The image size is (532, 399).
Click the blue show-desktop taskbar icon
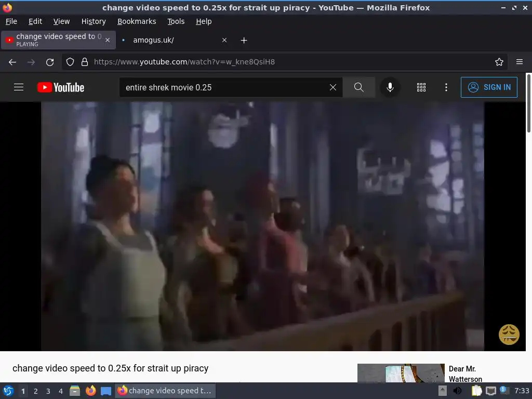[x=106, y=391]
